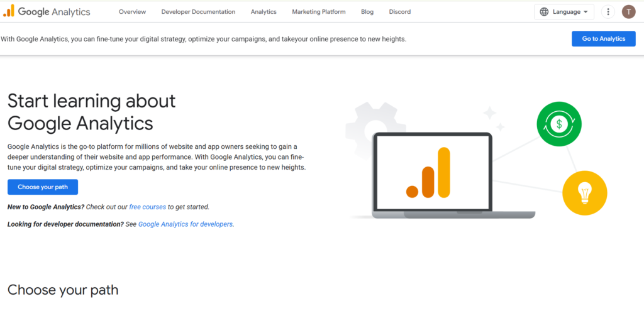Click the globe icon in Language selector

coord(544,12)
